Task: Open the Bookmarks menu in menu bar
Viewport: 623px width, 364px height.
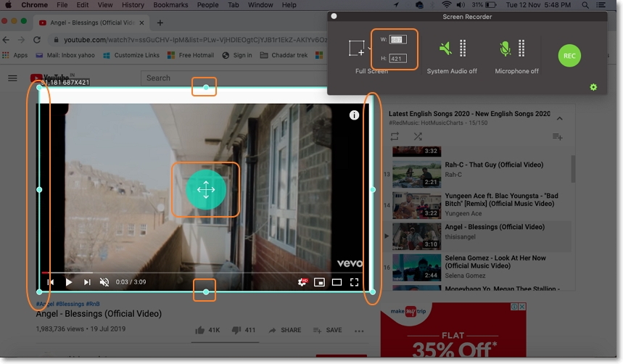Action: pos(170,4)
